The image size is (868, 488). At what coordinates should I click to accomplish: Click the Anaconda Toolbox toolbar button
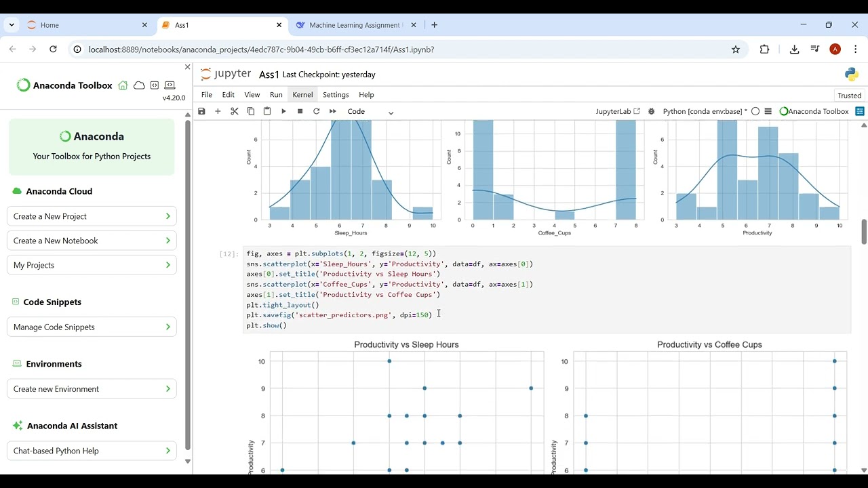(814, 111)
